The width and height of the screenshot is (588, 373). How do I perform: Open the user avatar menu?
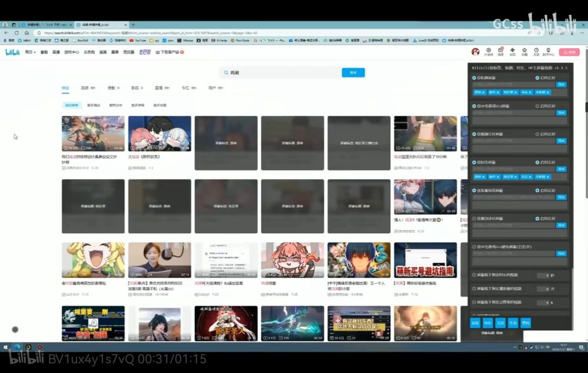(x=475, y=52)
